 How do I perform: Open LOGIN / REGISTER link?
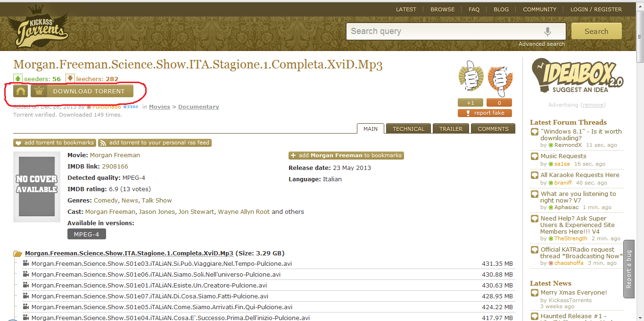pyautogui.click(x=596, y=9)
